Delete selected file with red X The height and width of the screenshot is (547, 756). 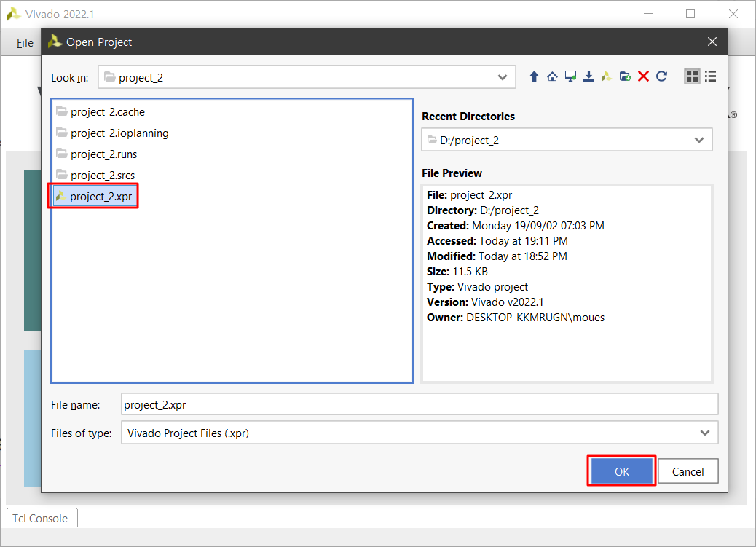643,76
